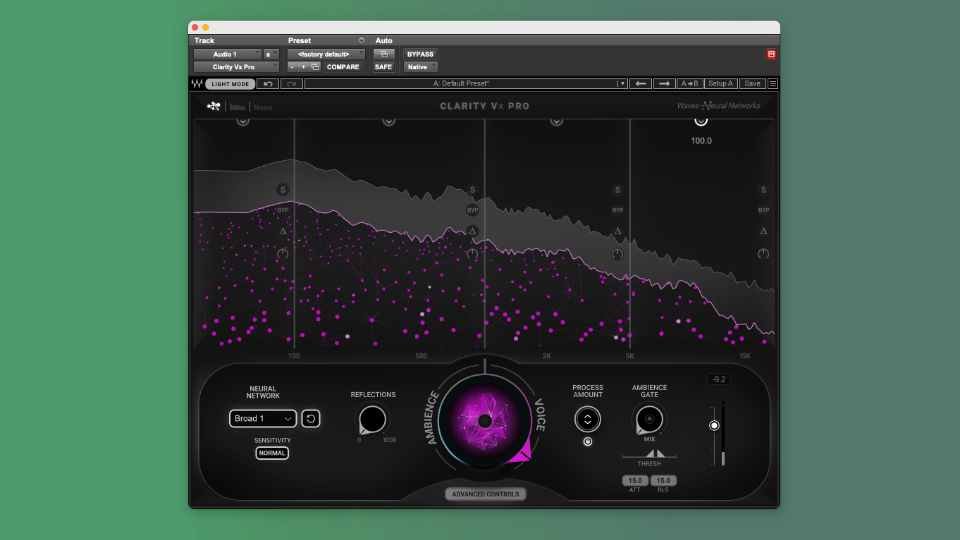Enable delta listen on the lowest band
The image size is (960, 540).
click(283, 231)
